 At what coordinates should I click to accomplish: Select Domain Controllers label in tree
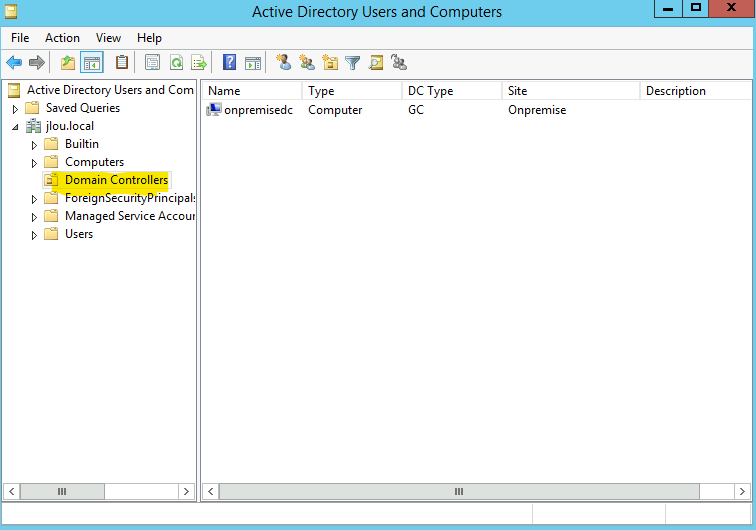[x=116, y=180]
